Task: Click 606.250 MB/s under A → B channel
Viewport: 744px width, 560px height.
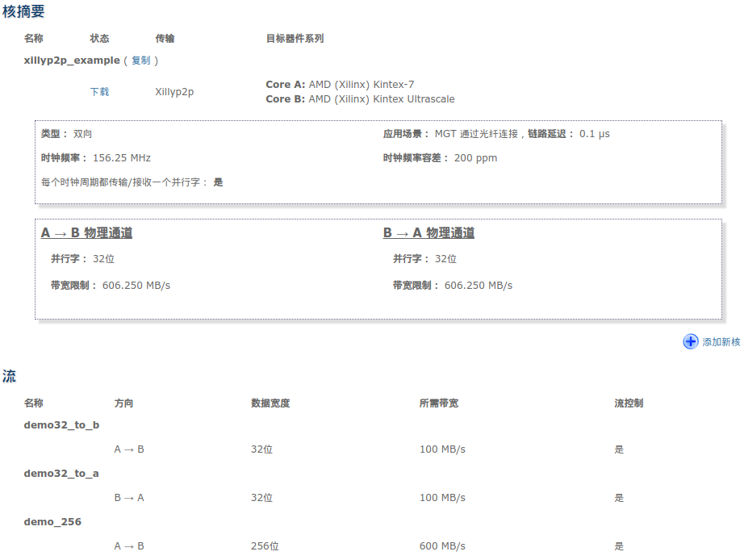Action: [136, 285]
